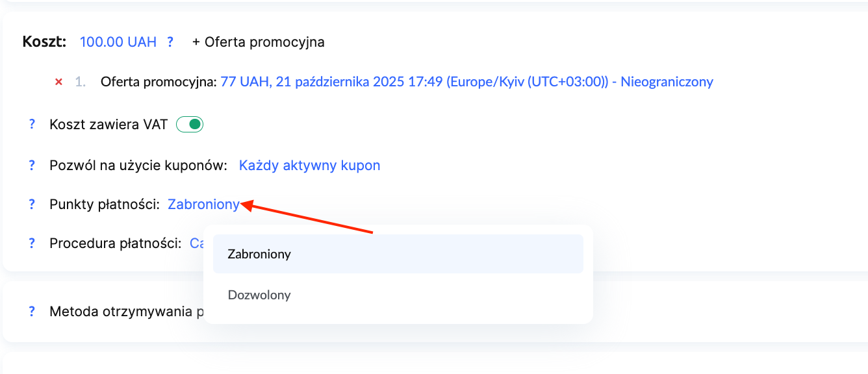Add a new Oferta promocyjna
Screen dimensions: 868x374
259,42
